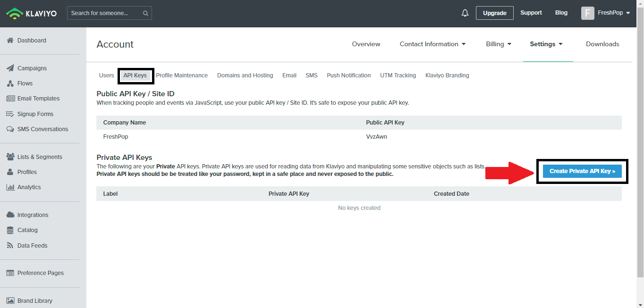Click the FreshPop company name cell
Image resolution: width=644 pixels, height=308 pixels.
click(116, 137)
